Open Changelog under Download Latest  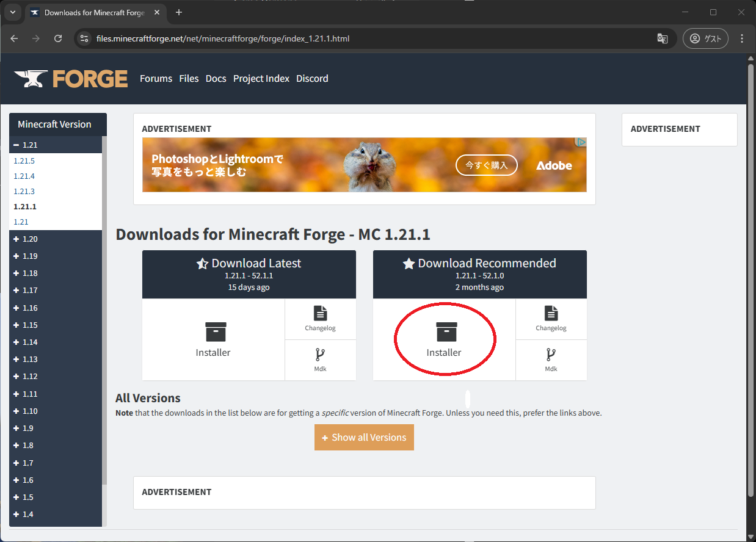[x=320, y=319]
